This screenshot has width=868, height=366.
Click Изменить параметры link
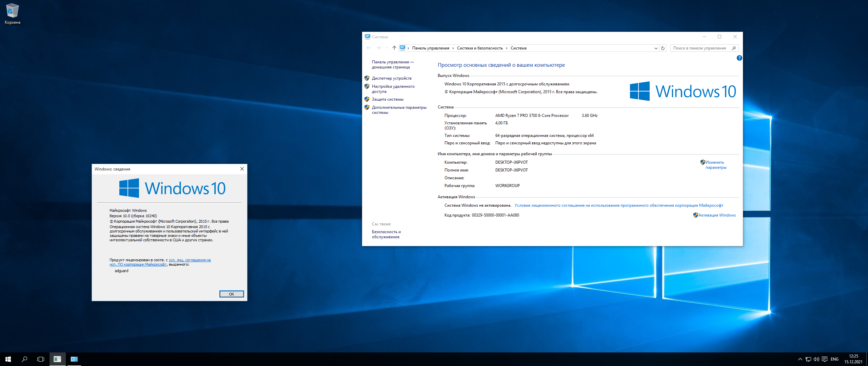coord(716,165)
